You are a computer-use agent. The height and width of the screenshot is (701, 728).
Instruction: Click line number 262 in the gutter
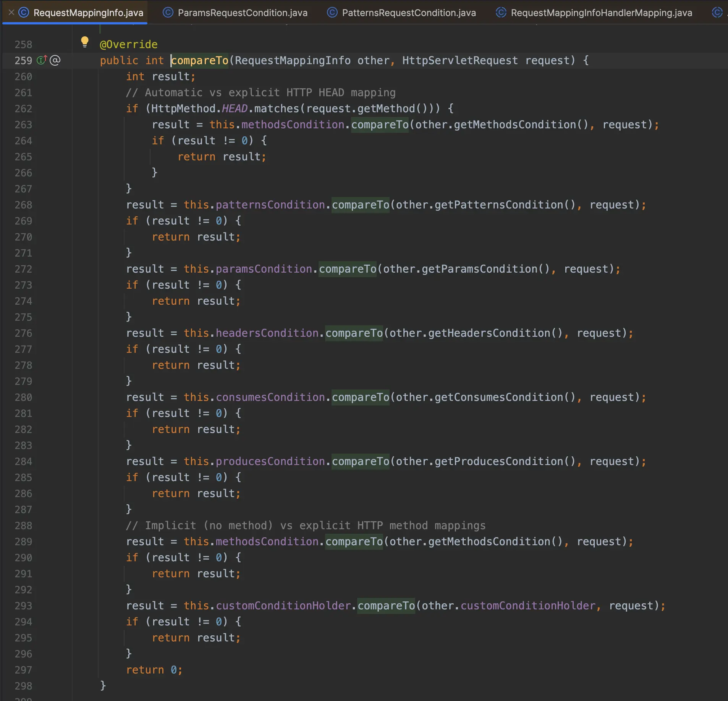point(23,109)
